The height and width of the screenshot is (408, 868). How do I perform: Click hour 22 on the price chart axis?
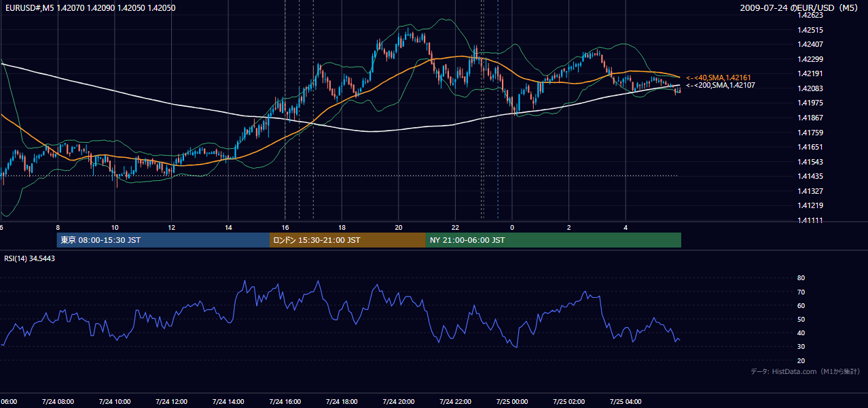[x=456, y=227]
